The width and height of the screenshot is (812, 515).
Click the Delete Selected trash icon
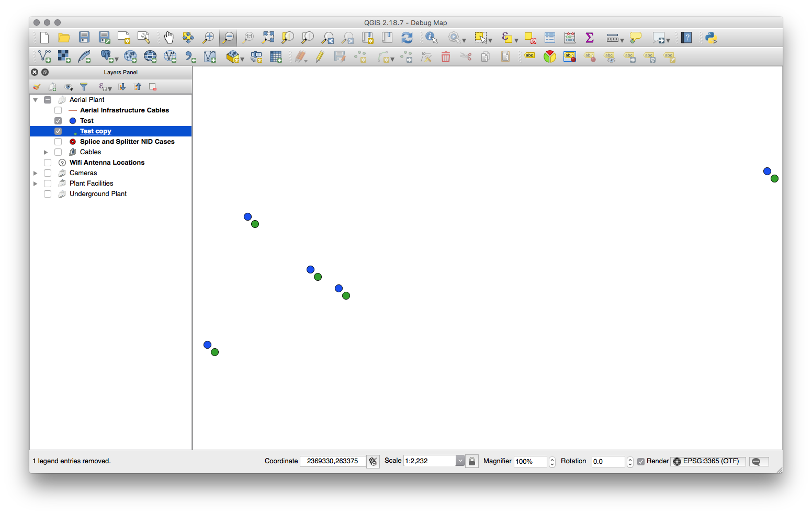coord(446,56)
